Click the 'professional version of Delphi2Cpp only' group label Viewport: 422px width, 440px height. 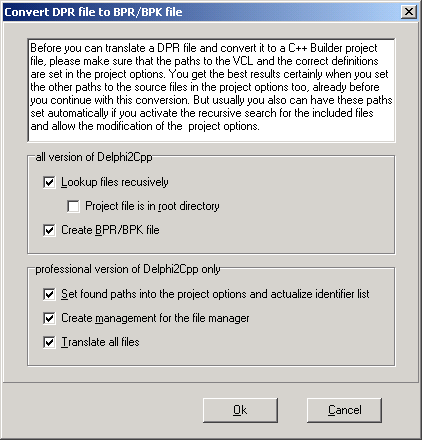[x=128, y=269]
